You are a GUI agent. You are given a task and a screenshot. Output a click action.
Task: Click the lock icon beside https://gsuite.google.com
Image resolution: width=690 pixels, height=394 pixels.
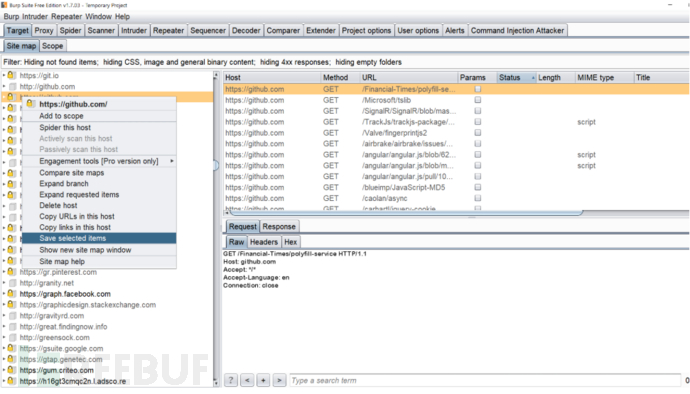(x=11, y=348)
